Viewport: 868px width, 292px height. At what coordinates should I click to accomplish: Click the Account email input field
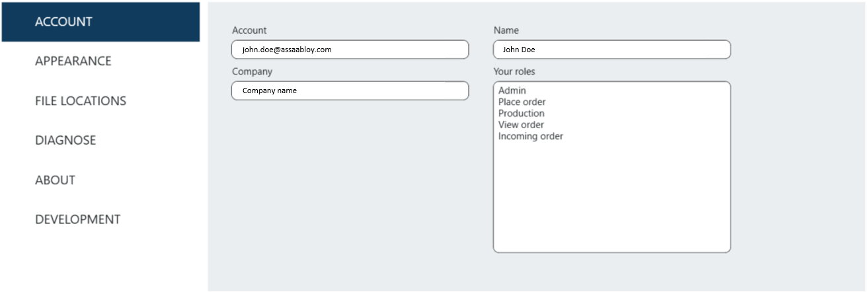pyautogui.click(x=350, y=50)
